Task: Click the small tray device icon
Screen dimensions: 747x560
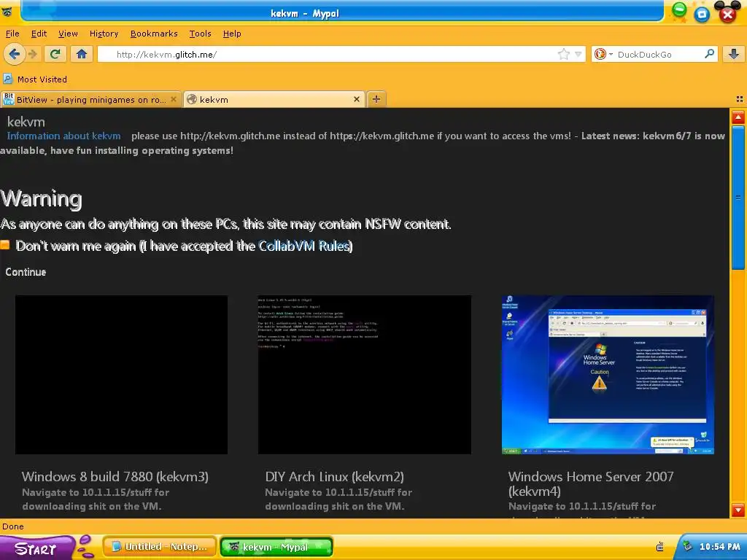Action: coord(659,547)
